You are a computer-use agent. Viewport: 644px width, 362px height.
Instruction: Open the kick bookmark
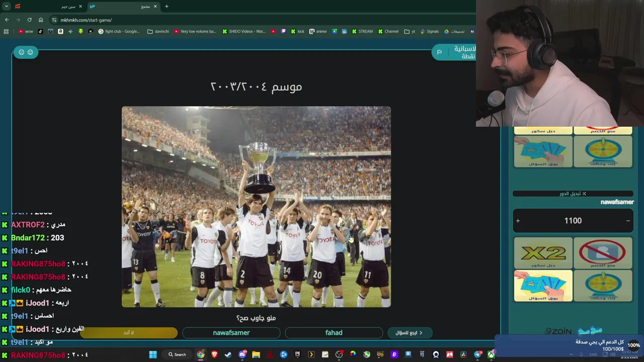click(x=297, y=31)
